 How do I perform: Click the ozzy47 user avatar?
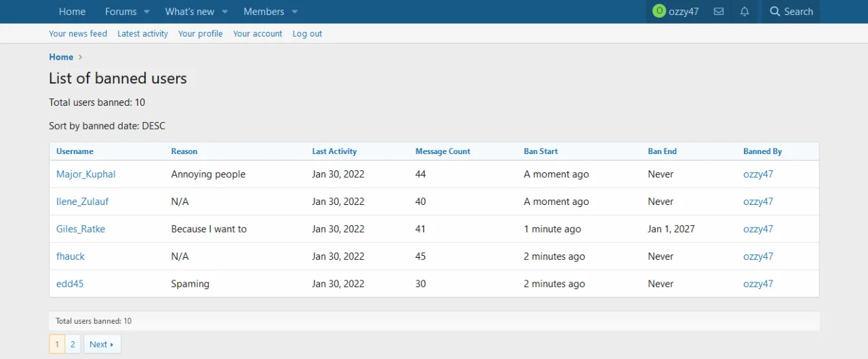pos(658,12)
